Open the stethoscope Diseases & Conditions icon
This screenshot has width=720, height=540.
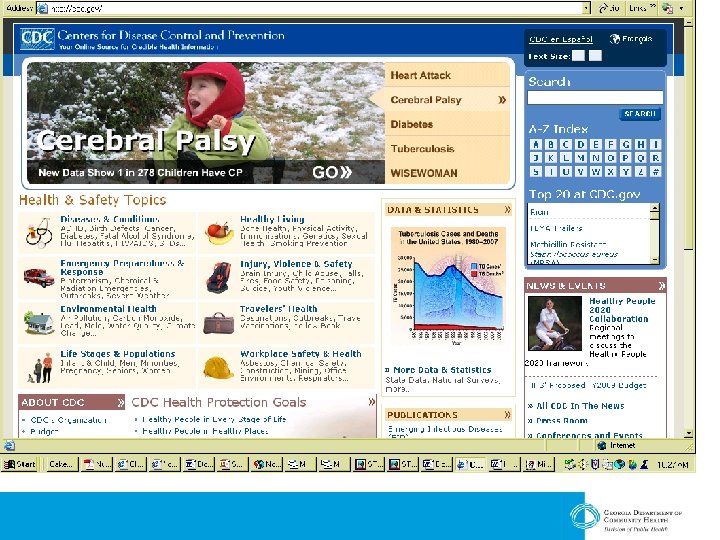tap(39, 233)
